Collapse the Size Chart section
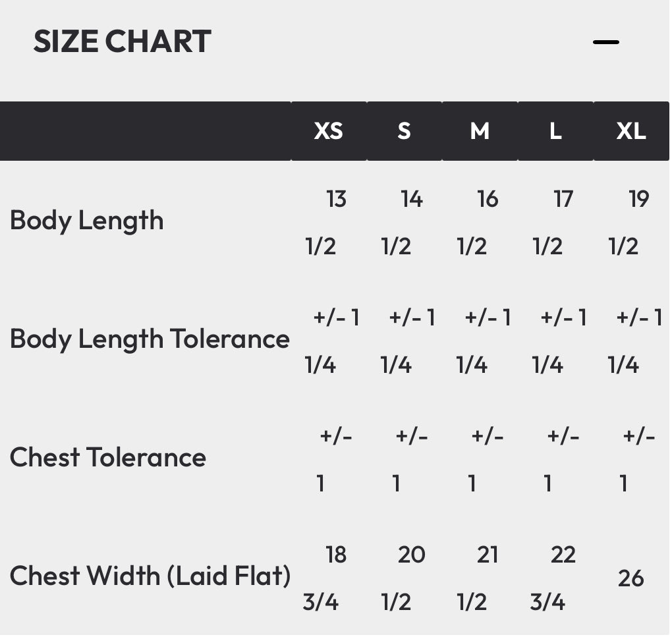The height and width of the screenshot is (639, 672). pos(605,42)
